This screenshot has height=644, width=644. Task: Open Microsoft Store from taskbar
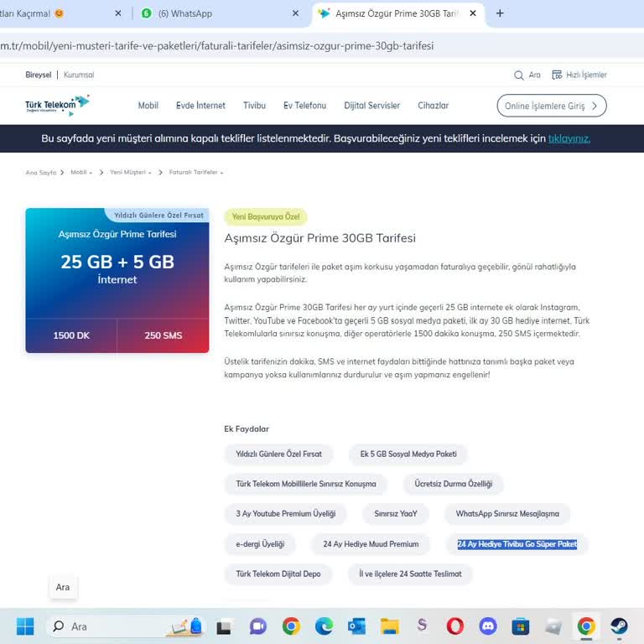[521, 626]
